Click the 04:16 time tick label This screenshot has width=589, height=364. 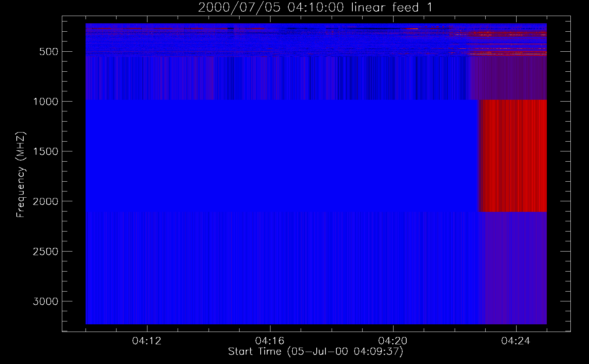click(x=270, y=341)
